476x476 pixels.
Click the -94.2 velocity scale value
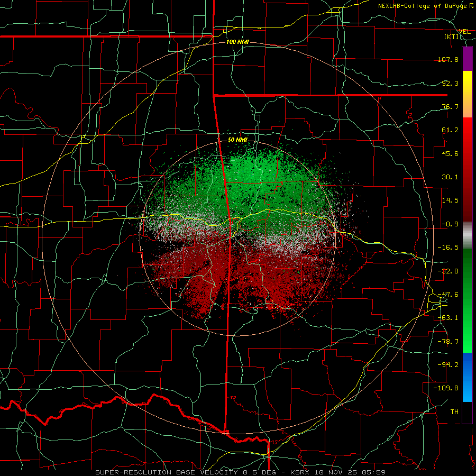pyautogui.click(x=448, y=364)
